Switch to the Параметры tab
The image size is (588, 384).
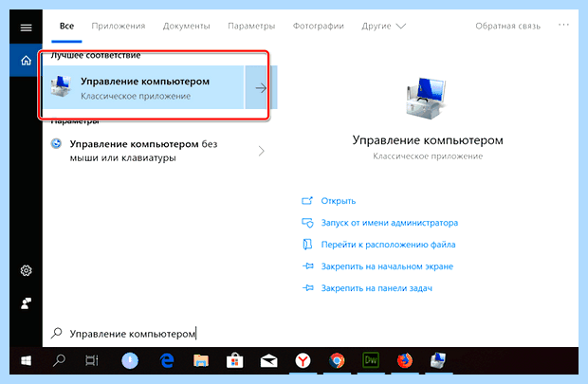[x=251, y=26]
